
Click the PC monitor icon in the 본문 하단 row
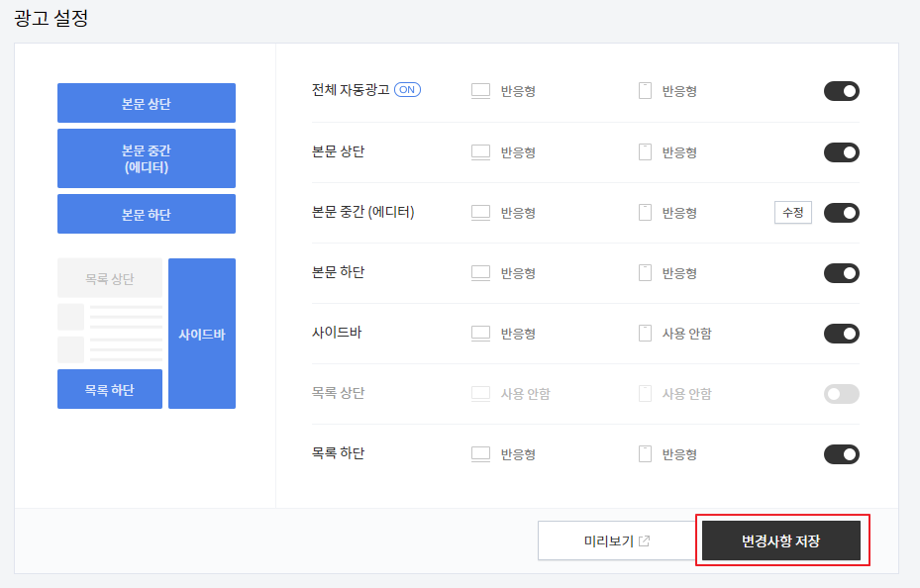click(x=480, y=272)
